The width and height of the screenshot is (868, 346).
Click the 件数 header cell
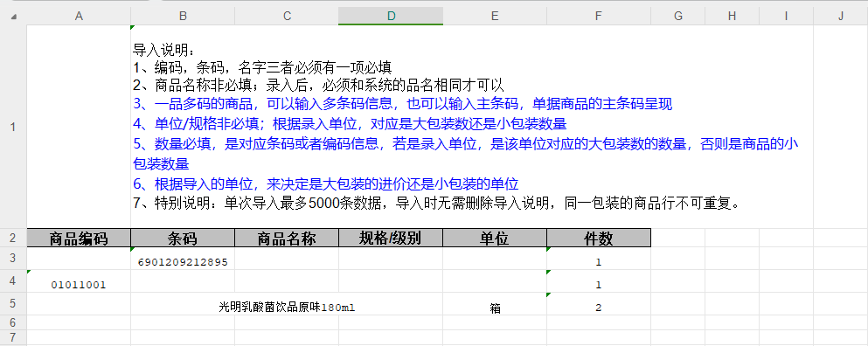click(x=599, y=238)
